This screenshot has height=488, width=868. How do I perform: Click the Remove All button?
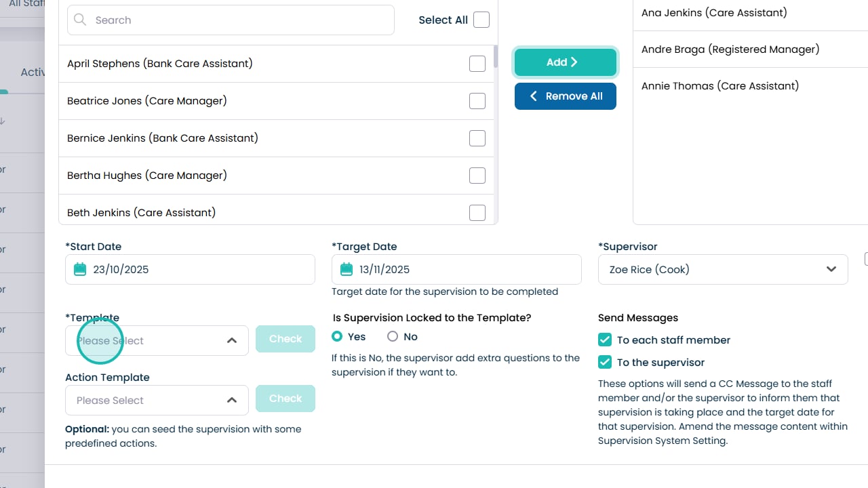tap(566, 96)
